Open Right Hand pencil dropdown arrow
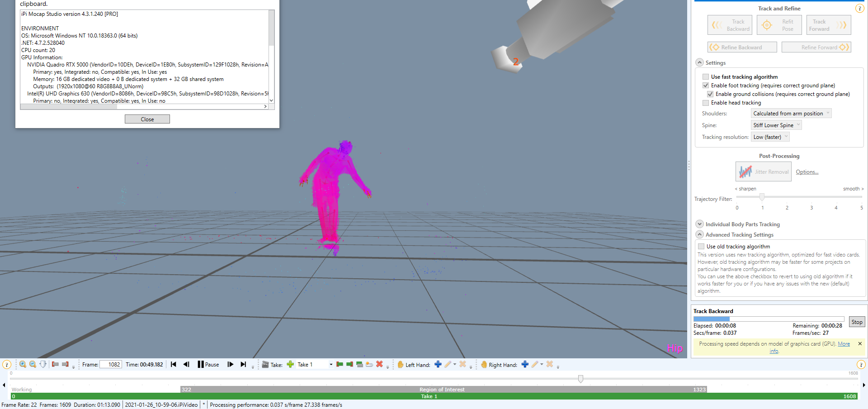The height and width of the screenshot is (409, 868). tap(542, 364)
